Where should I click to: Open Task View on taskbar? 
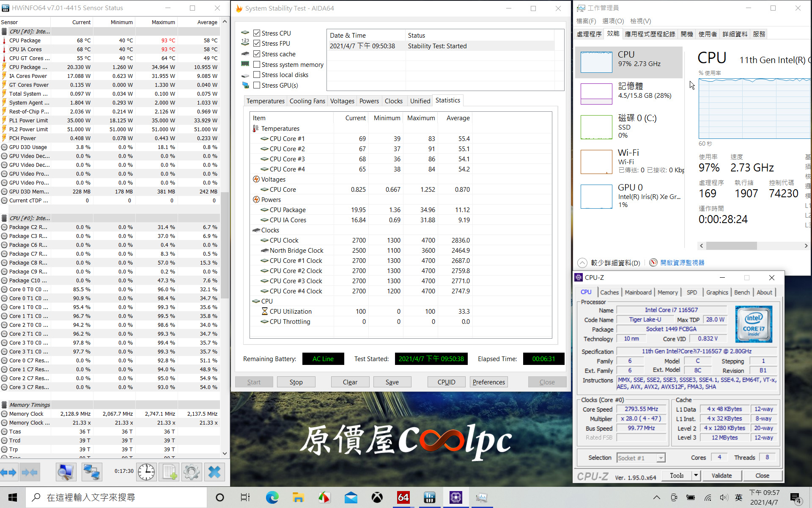(245, 497)
